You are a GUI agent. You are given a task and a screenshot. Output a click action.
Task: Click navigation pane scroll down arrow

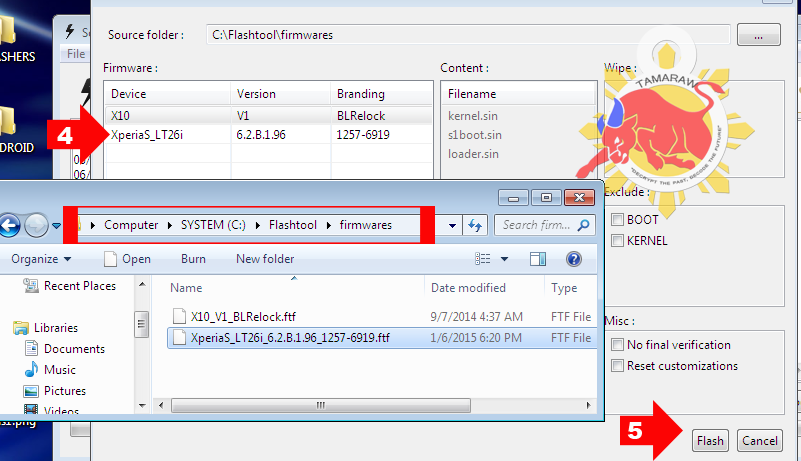coord(142,406)
